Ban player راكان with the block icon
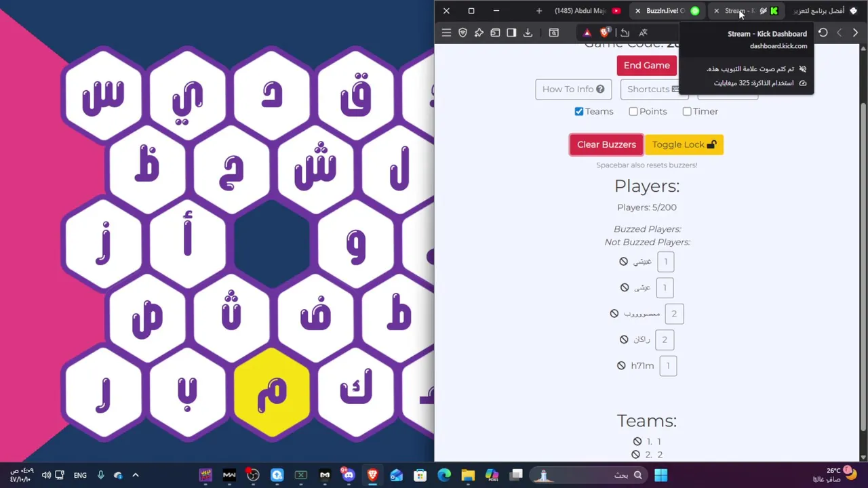The width and height of the screenshot is (868, 488). tap(624, 340)
